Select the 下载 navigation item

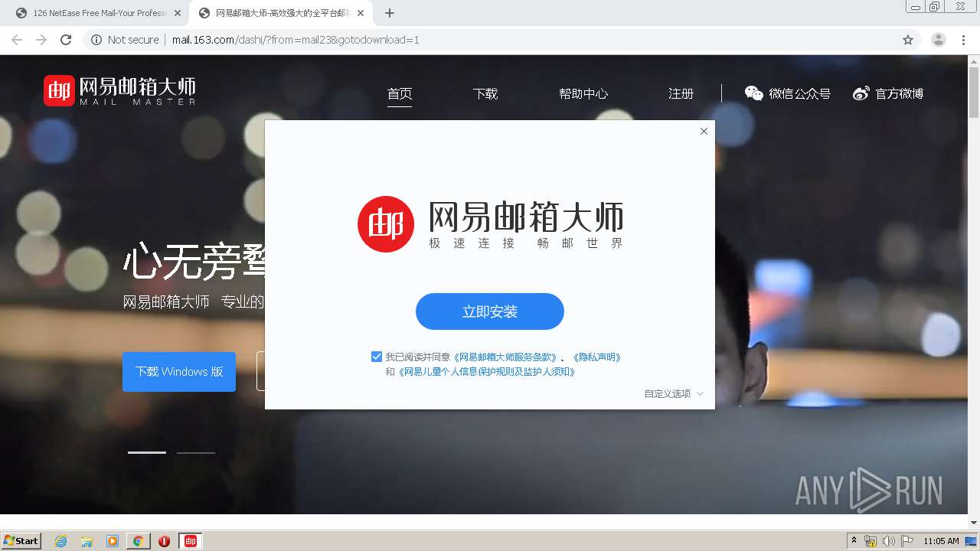point(485,93)
